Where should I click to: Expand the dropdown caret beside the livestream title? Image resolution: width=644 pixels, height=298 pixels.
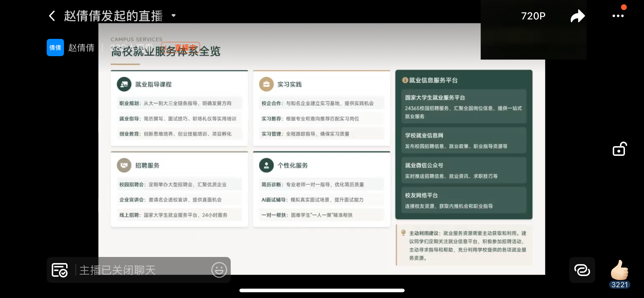pyautogui.click(x=174, y=15)
